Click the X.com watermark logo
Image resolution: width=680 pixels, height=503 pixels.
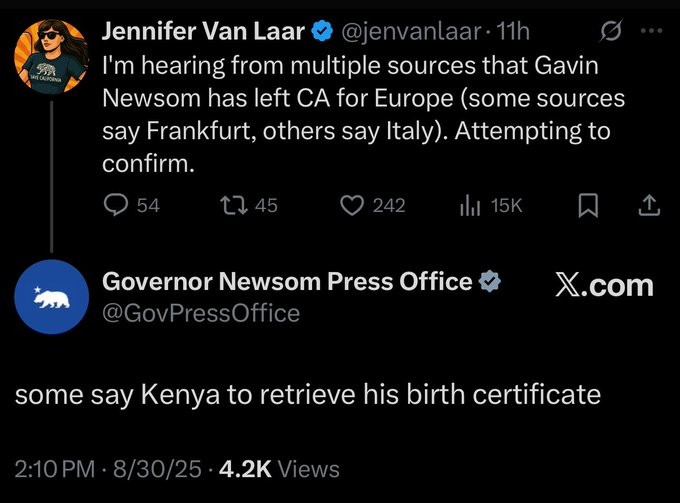pos(604,285)
